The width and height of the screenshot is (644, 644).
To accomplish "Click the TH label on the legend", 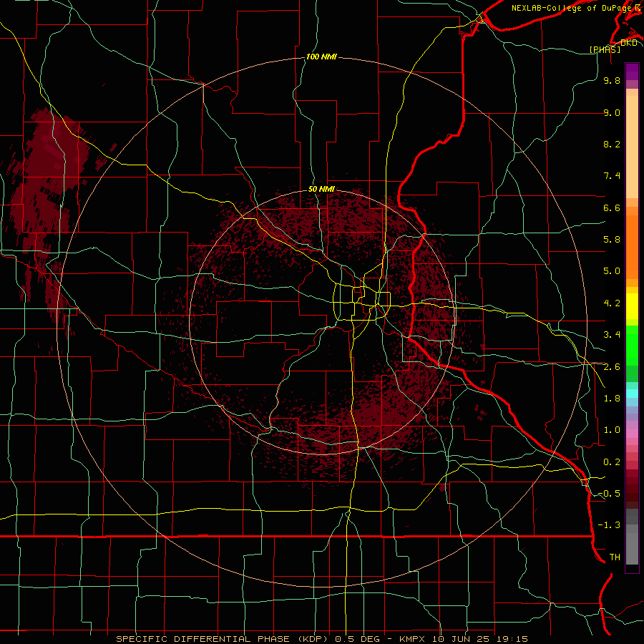I will tap(615, 557).
